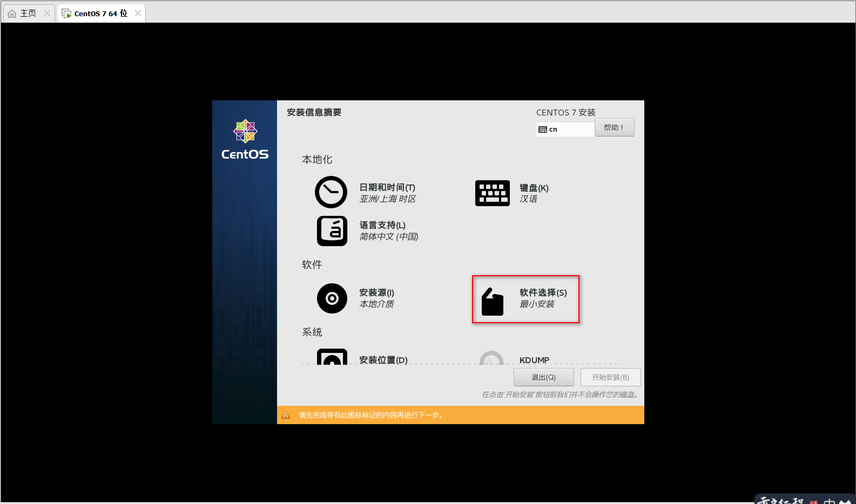Switch to the CentOS 7 64 位 tab

[x=101, y=13]
